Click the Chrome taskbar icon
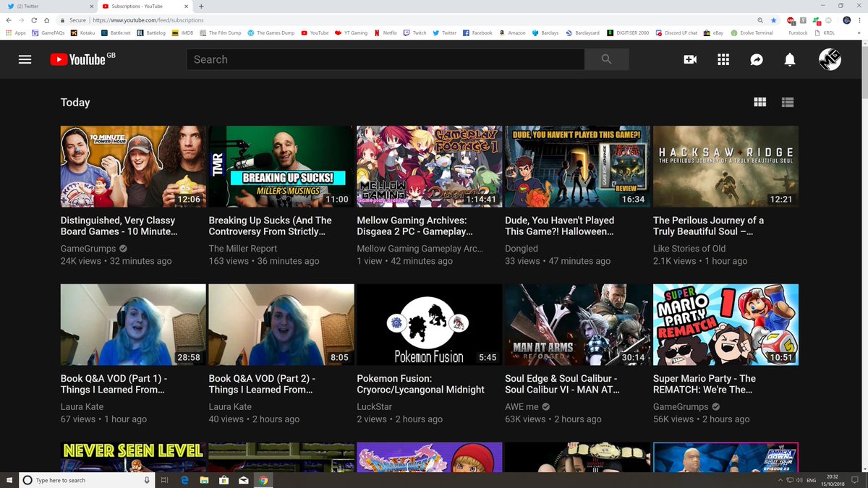The image size is (868, 488). (x=263, y=480)
